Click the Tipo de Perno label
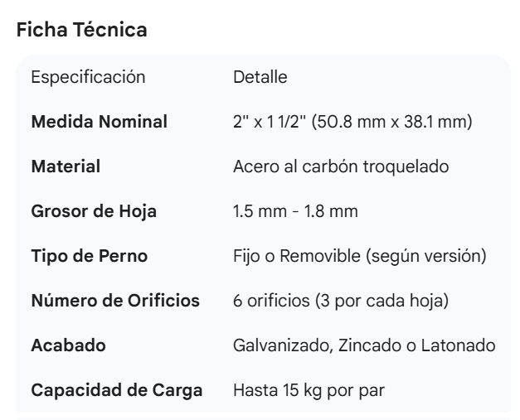The image size is (520, 420). pos(90,256)
